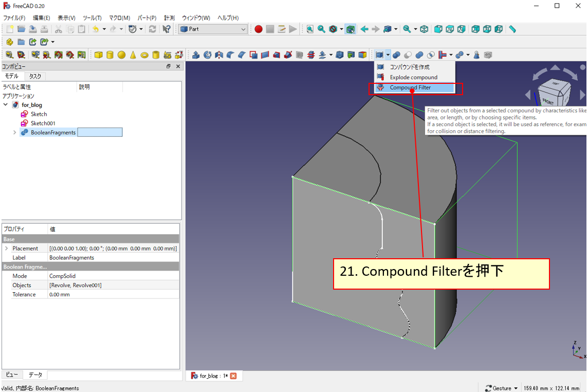
Task: Click the Mode value CompSolid
Action: pyautogui.click(x=114, y=276)
